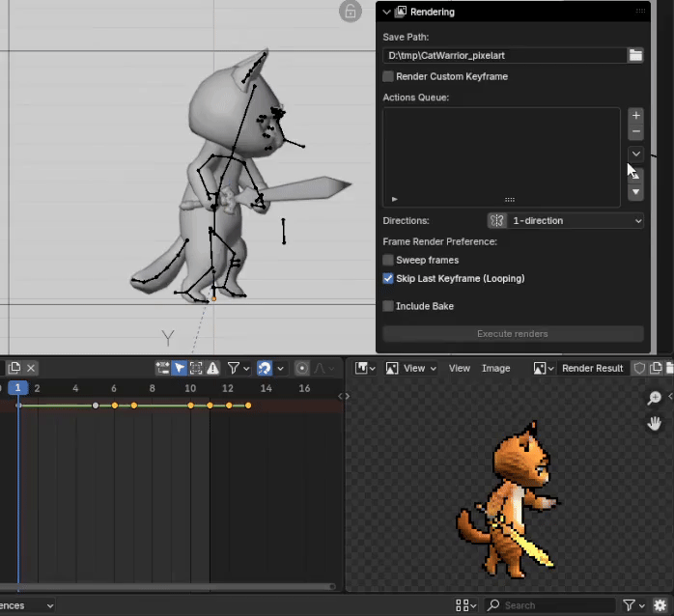Move the queue item down with the arrow

point(635,193)
